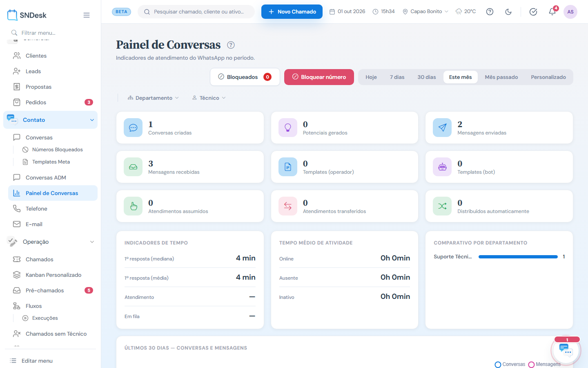The width and height of the screenshot is (588, 368).
Task: Go to Kanban Personalizado
Action: pyautogui.click(x=53, y=275)
